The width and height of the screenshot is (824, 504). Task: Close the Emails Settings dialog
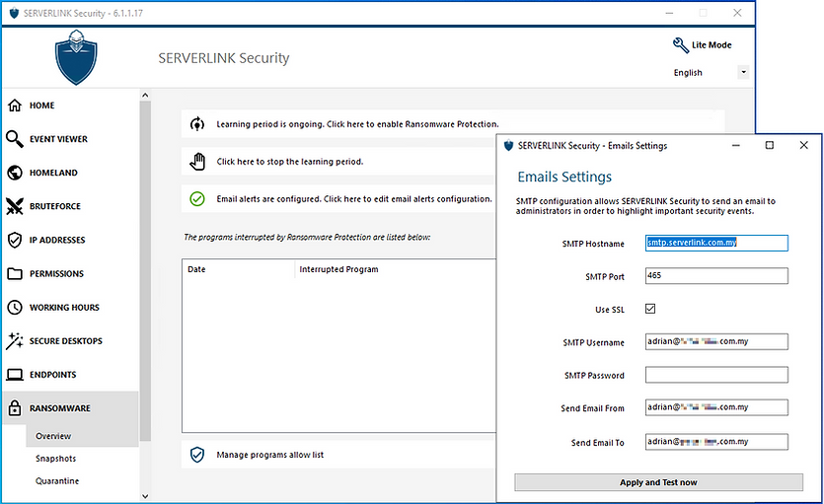point(803,145)
